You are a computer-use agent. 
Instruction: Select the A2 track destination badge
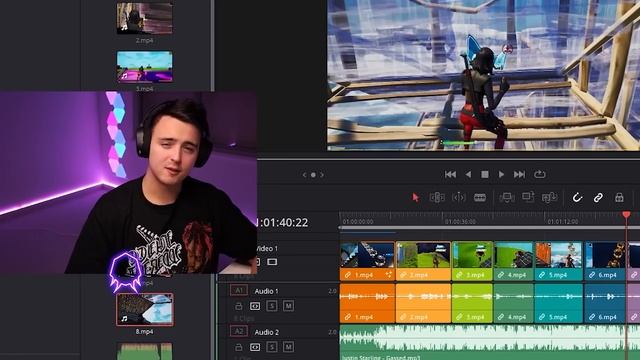click(239, 331)
